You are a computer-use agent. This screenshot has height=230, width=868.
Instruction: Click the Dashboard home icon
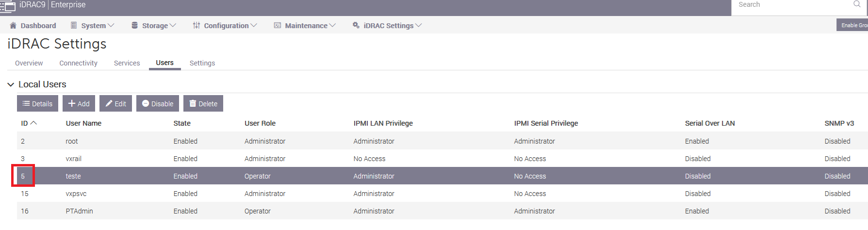pyautogui.click(x=13, y=26)
